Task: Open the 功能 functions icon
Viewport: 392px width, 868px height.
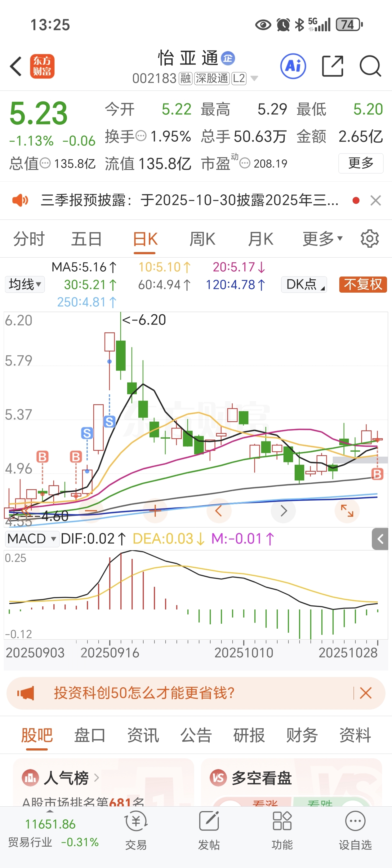Action: 282,821
